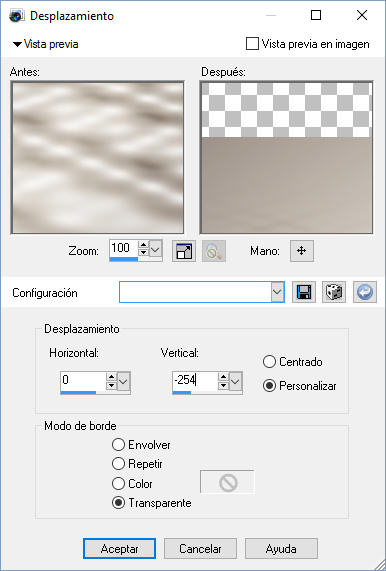Collapse the Vista previa section
The height and width of the screenshot is (571, 386).
point(17,44)
